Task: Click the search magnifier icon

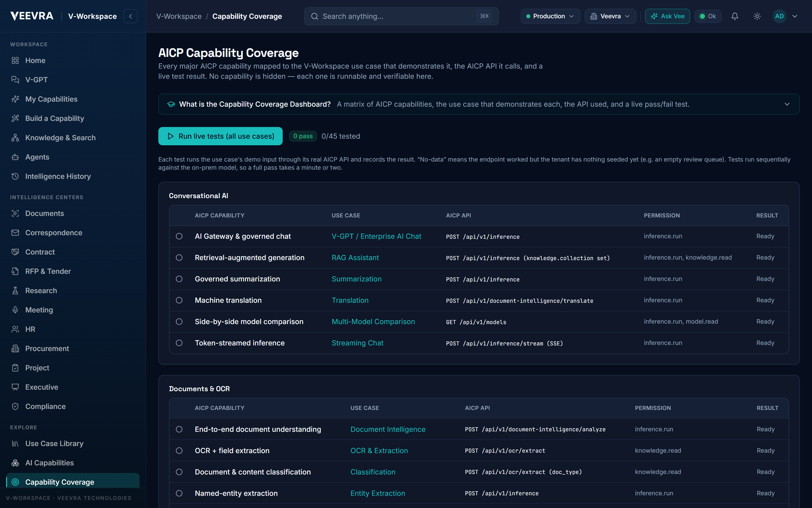Action: point(314,16)
